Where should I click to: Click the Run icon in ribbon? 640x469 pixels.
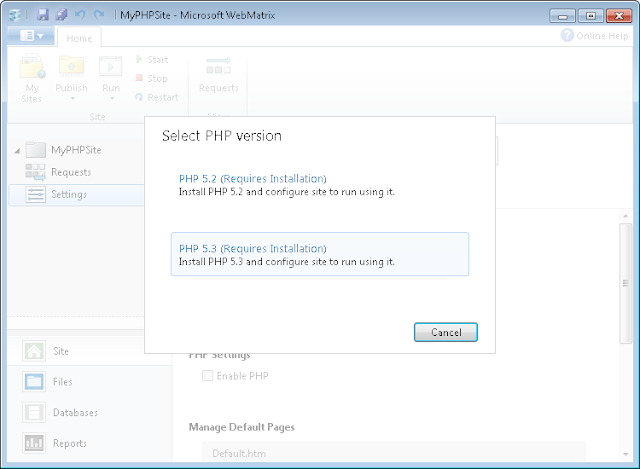tap(111, 66)
